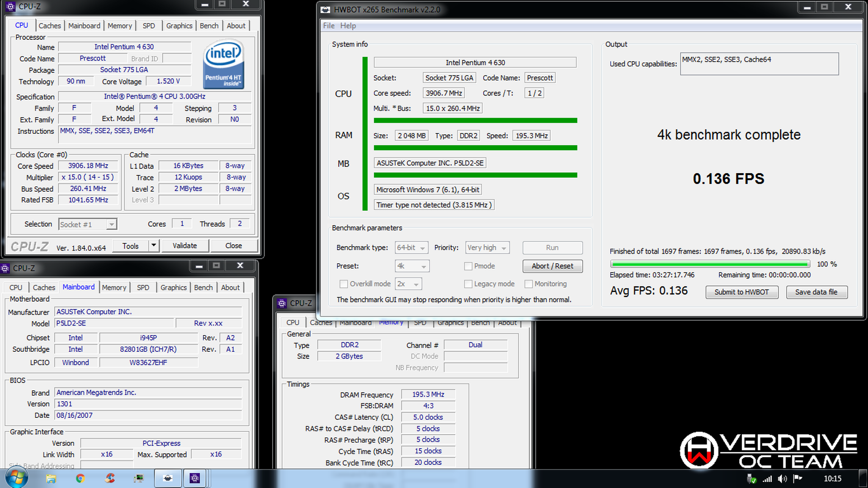
Task: Click the Validate button in CPU-Z
Action: [x=185, y=246]
